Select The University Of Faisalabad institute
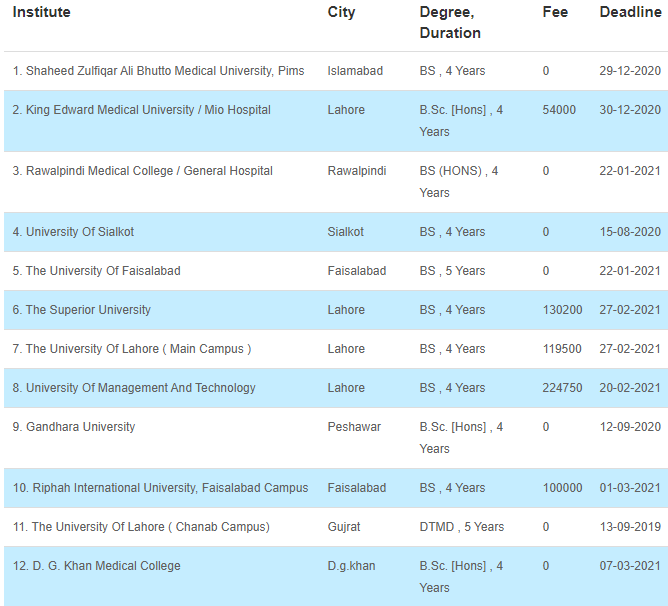668x606 pixels. (x=96, y=271)
